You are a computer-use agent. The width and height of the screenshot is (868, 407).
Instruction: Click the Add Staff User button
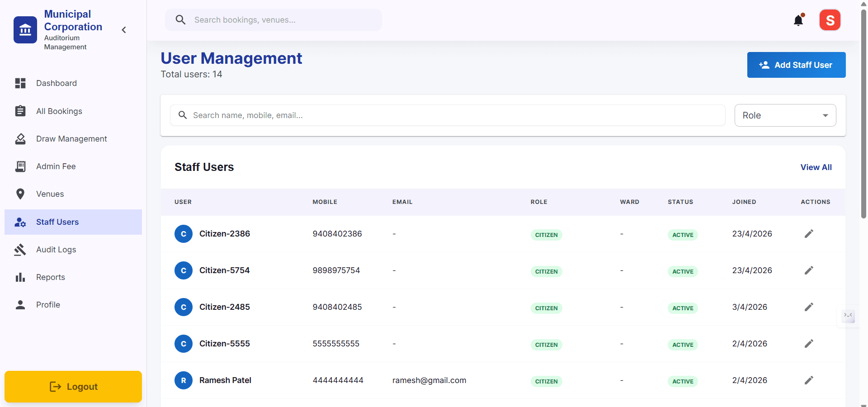797,65
